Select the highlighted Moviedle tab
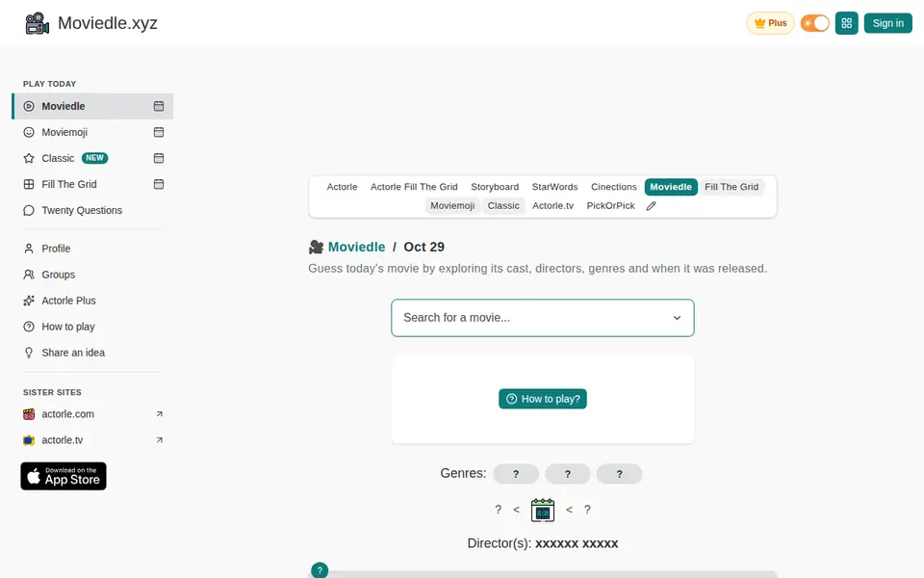Screen dimensions: 924x578 671,187
